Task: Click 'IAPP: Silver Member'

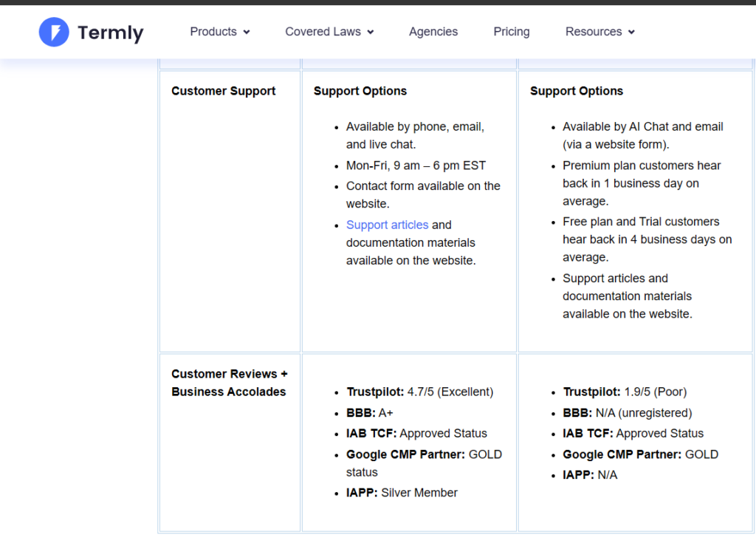Action: (x=402, y=493)
